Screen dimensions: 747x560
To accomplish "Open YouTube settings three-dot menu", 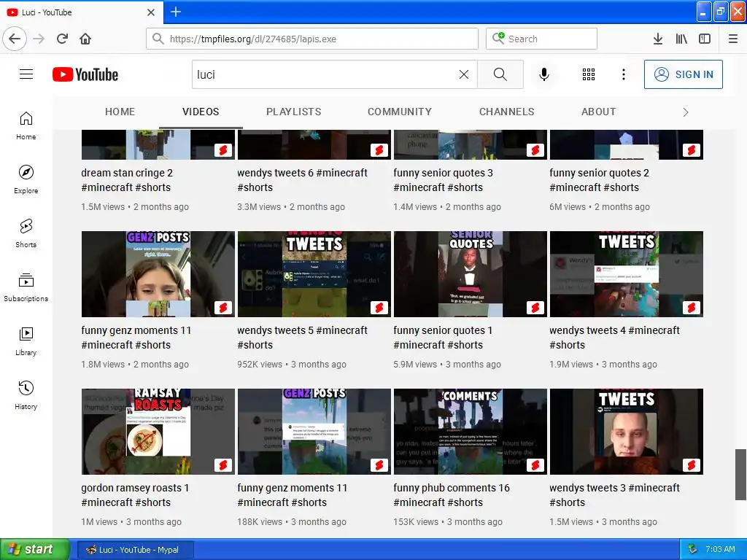I will click(624, 74).
